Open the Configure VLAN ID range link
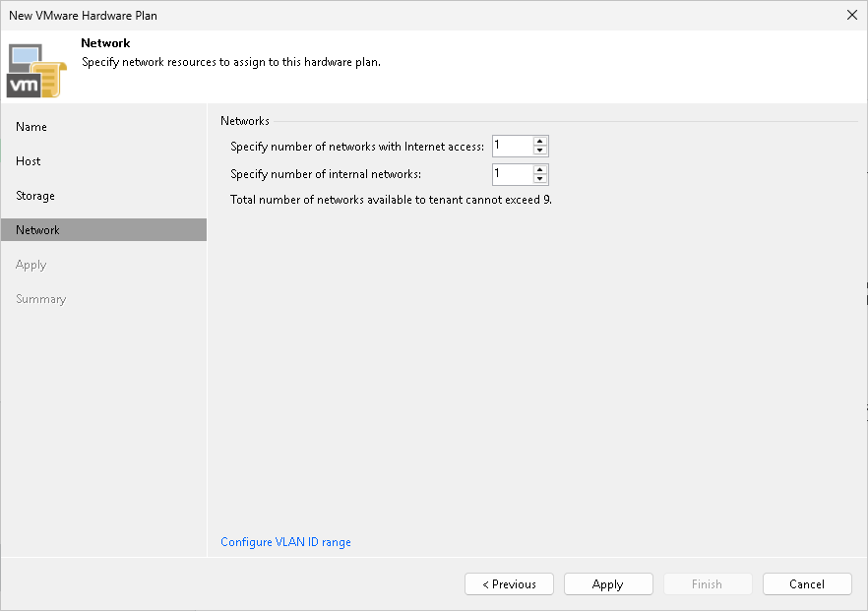Image resolution: width=868 pixels, height=611 pixels. (285, 541)
